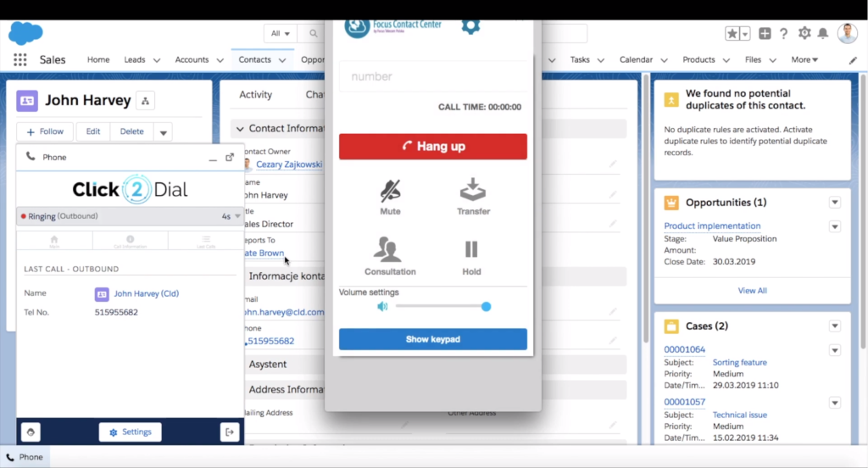Pop out the Phone panel window

(x=230, y=157)
